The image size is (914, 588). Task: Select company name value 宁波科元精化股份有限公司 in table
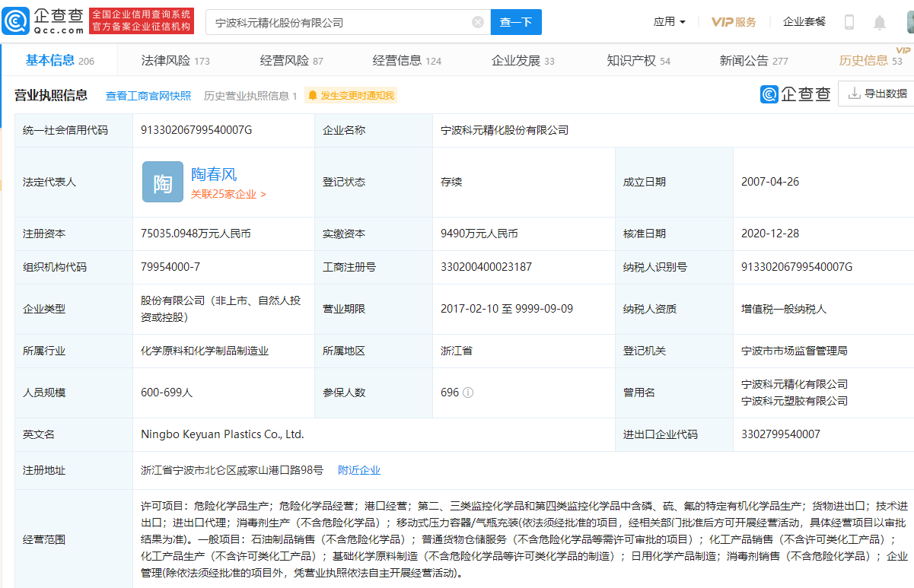coord(505,130)
